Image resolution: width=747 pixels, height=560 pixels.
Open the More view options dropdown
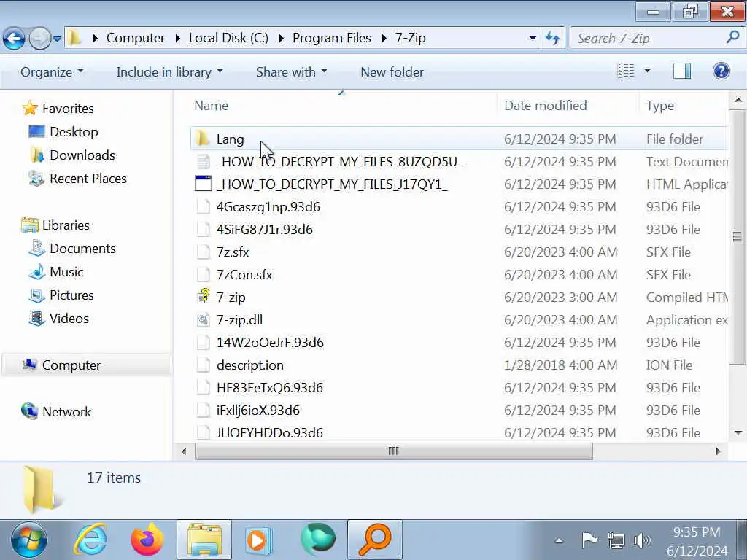click(x=647, y=71)
